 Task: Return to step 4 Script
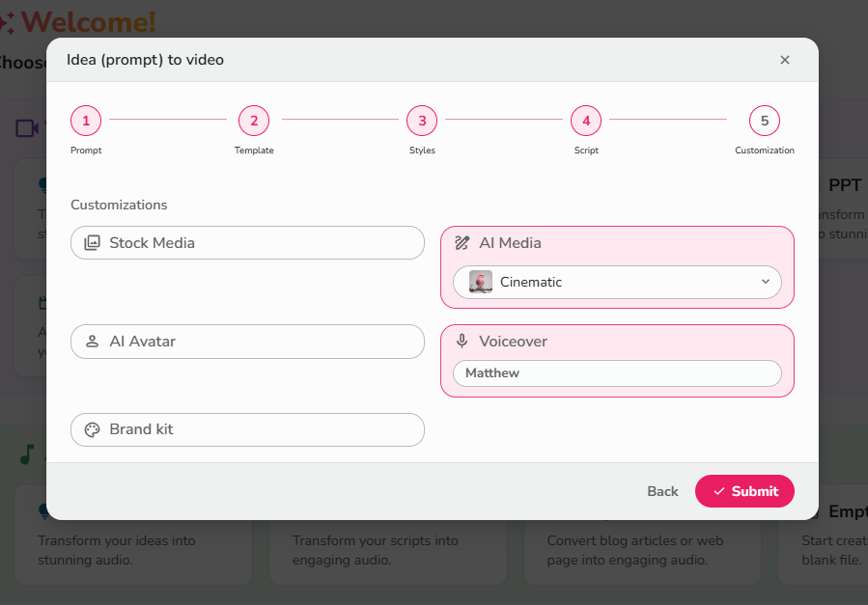586,121
